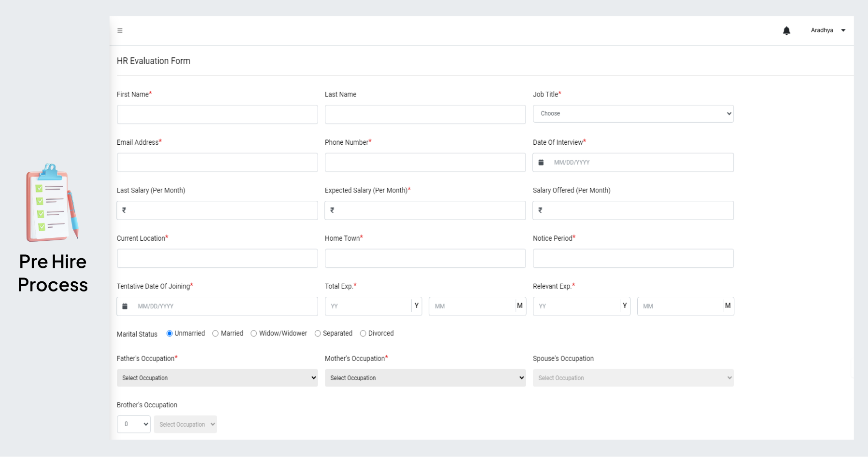Viewport: 868px width, 457px height.
Task: Focus the Email Address field
Action: tap(217, 162)
